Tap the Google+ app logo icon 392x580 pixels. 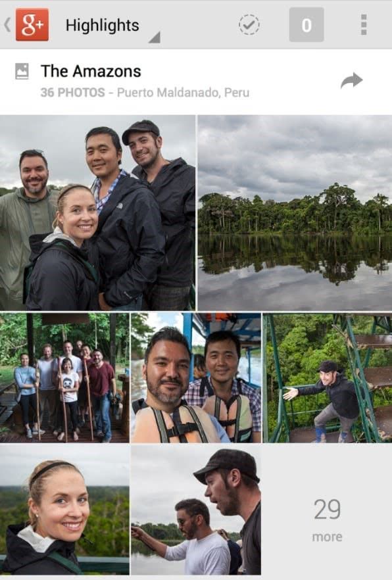[x=32, y=24]
